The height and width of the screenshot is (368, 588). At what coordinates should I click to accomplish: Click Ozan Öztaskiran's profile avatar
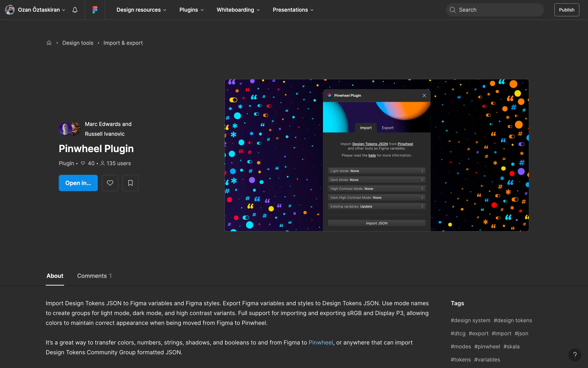click(10, 10)
